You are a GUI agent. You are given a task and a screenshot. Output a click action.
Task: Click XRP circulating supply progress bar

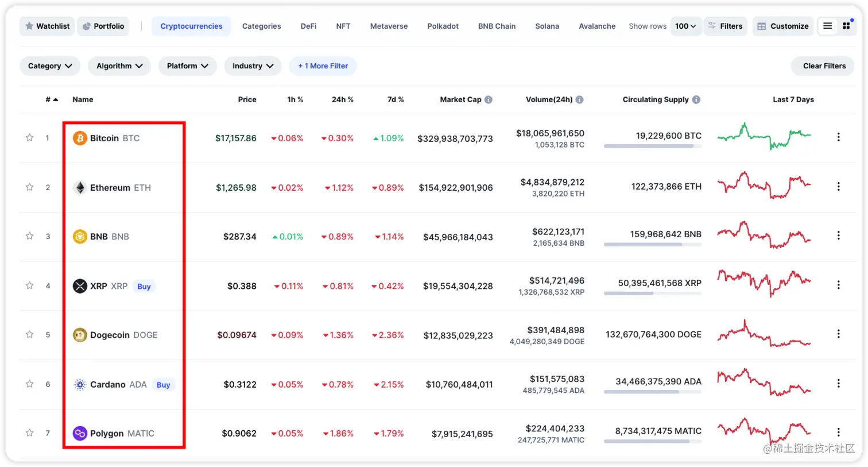pos(653,294)
